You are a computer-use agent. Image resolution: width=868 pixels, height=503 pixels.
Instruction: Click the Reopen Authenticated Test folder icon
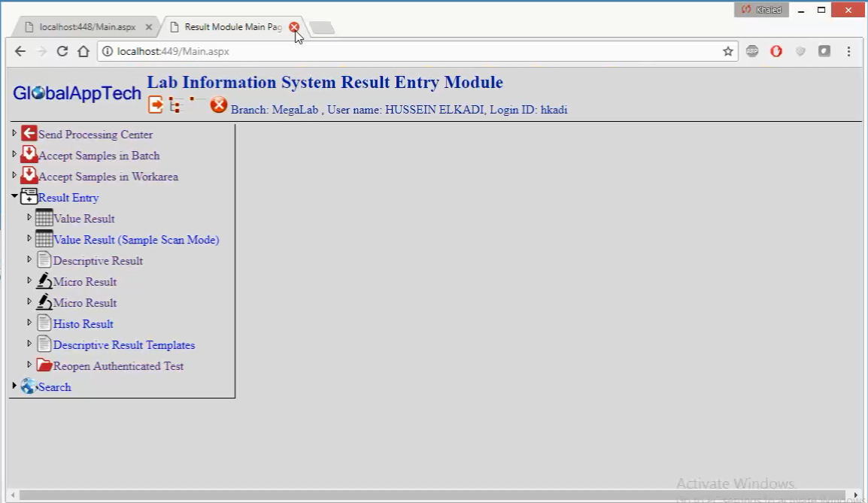tap(44, 365)
